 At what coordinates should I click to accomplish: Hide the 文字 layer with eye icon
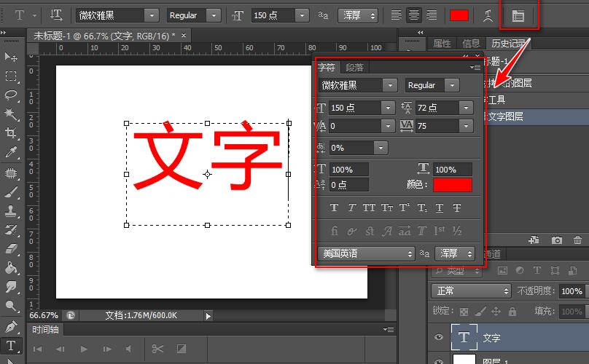[x=438, y=337]
